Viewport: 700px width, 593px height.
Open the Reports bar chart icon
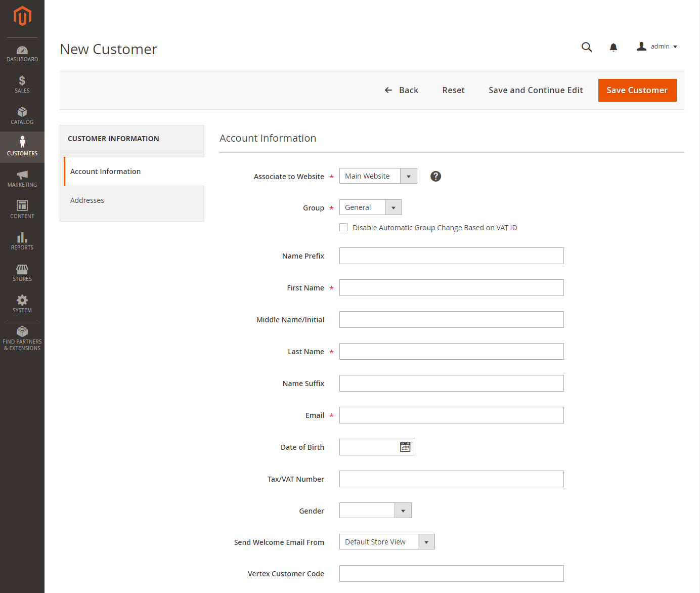(22, 237)
